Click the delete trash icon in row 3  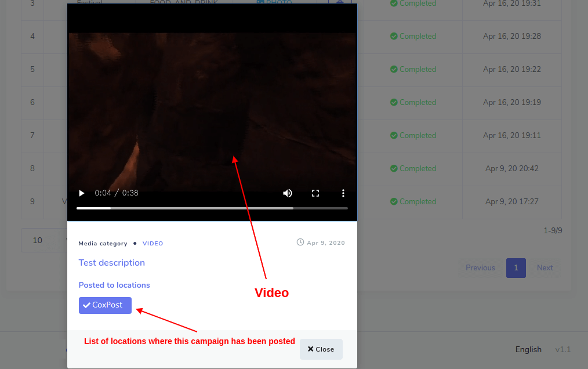[x=340, y=2]
